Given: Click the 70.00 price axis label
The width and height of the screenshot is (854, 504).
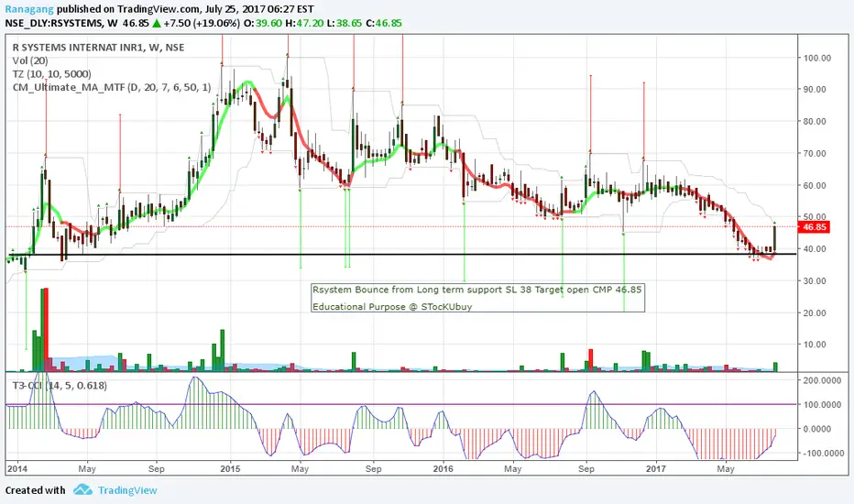Looking at the screenshot, I should [815, 153].
